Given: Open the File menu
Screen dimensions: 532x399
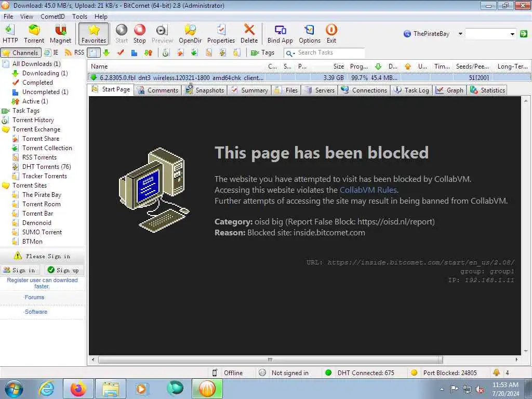Looking at the screenshot, I should tap(8, 16).
